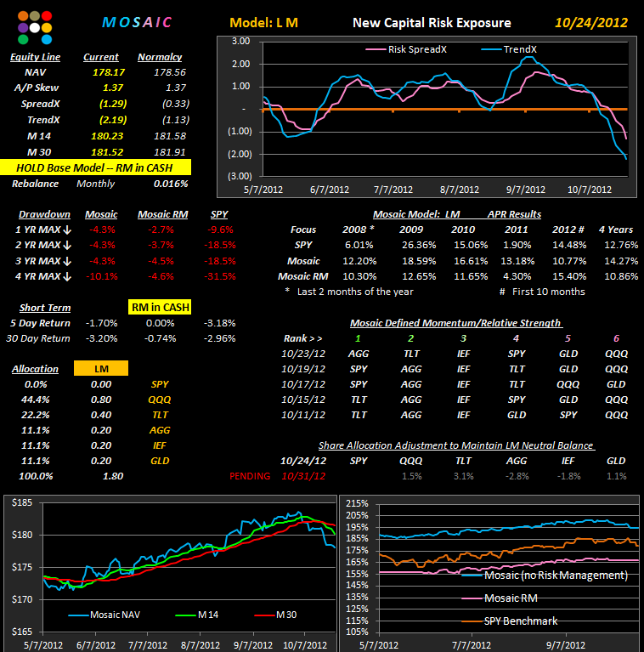This screenshot has height=652, width=644.
Task: Click the date 10/24/2012 at top right
Action: coord(591,22)
